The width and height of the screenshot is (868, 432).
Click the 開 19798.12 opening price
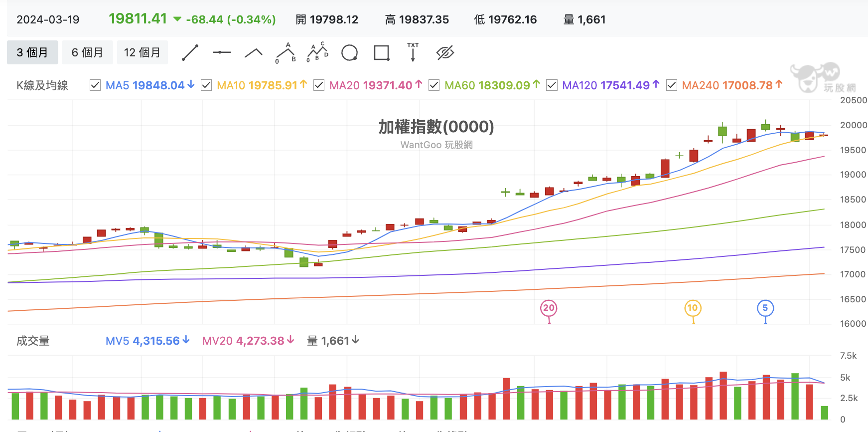pyautogui.click(x=327, y=19)
